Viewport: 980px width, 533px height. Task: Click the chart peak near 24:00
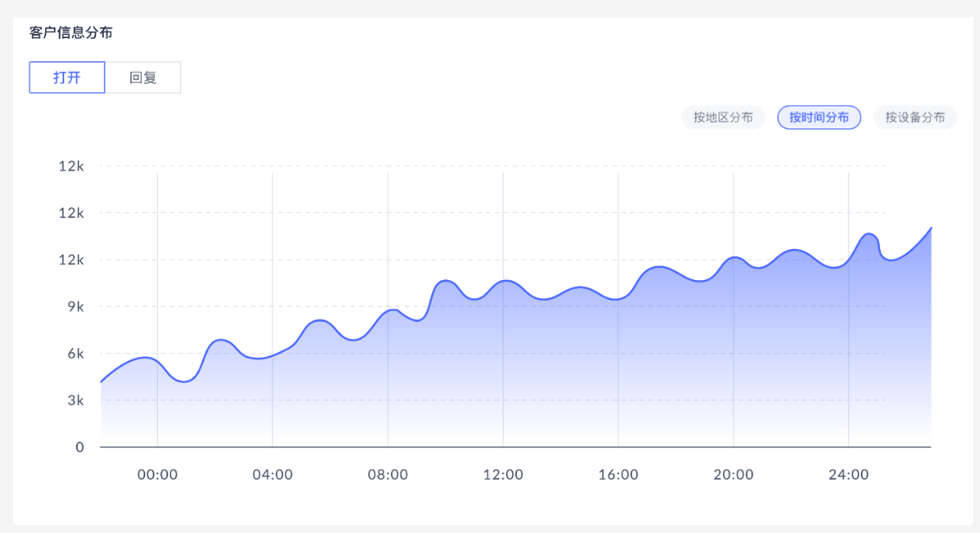[869, 234]
